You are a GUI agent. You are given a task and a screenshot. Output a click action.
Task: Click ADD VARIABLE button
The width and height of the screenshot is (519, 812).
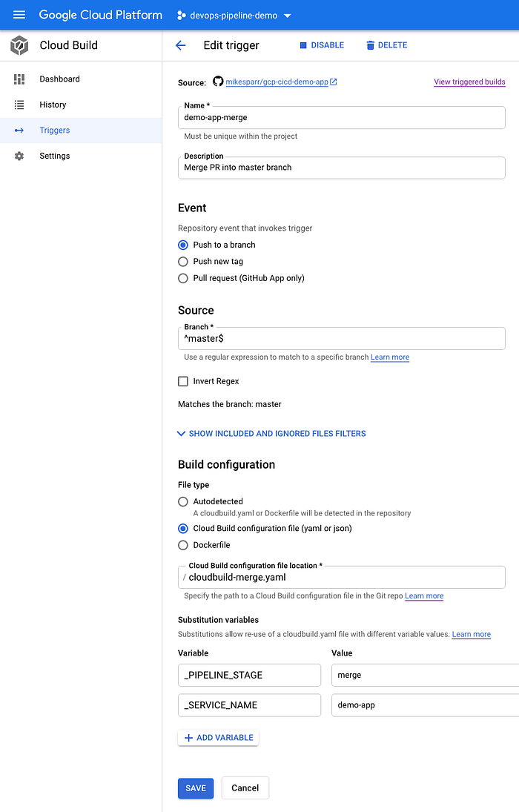[x=218, y=738]
